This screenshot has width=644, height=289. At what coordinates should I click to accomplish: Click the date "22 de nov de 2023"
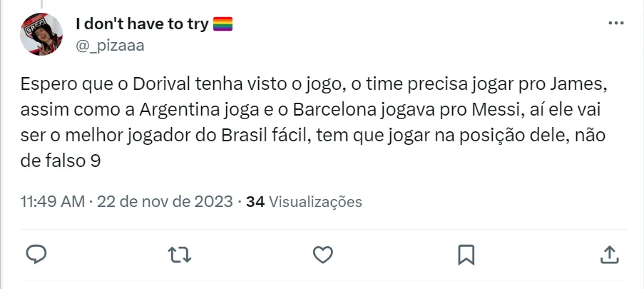[166, 202]
